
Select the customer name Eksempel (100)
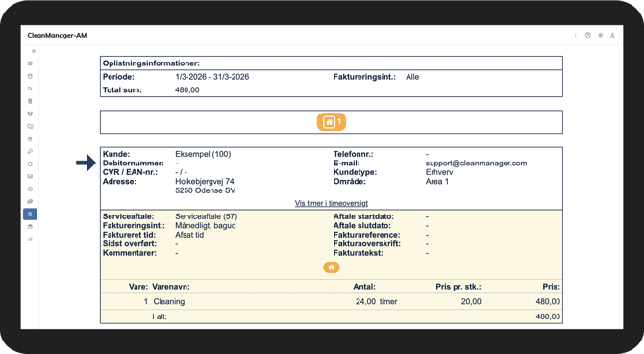203,154
